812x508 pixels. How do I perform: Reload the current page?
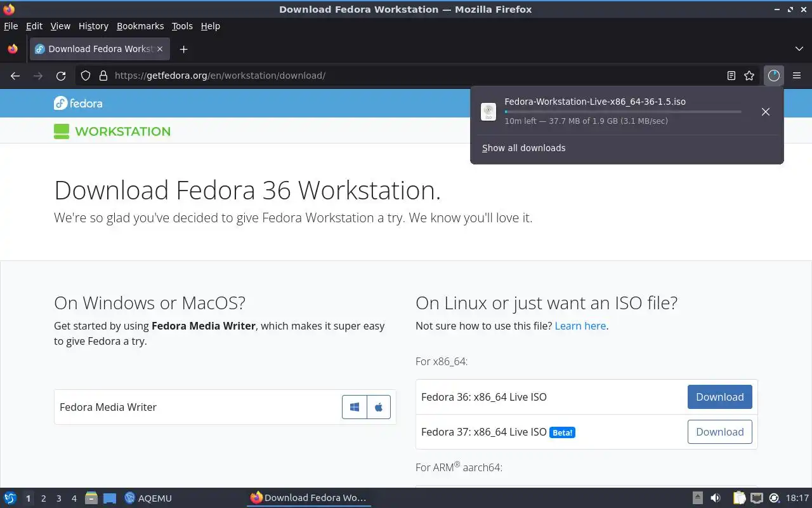click(x=61, y=76)
